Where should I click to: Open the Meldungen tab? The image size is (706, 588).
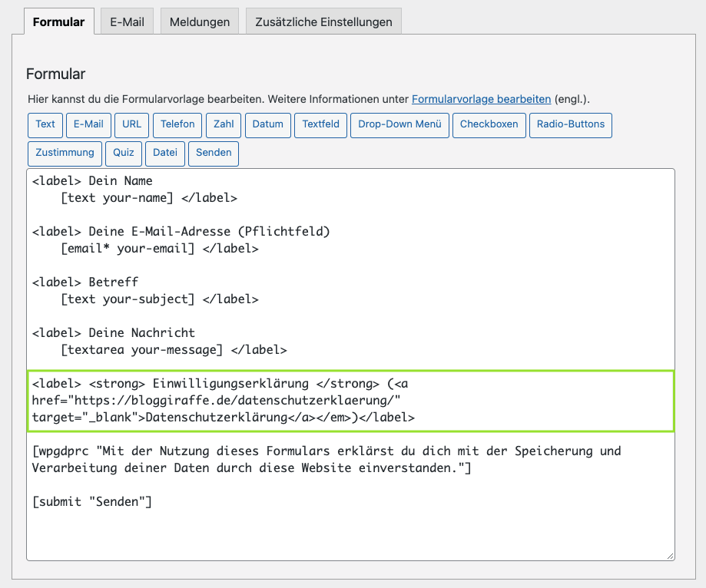click(200, 21)
